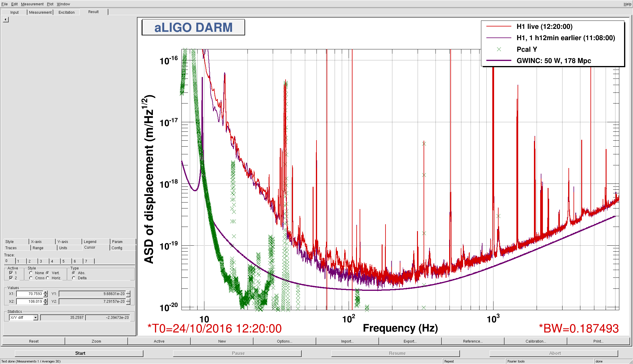Click the 'aLIGO DARM' plot title
Image resolution: width=633 pixels, height=364 pixels.
pos(193,27)
